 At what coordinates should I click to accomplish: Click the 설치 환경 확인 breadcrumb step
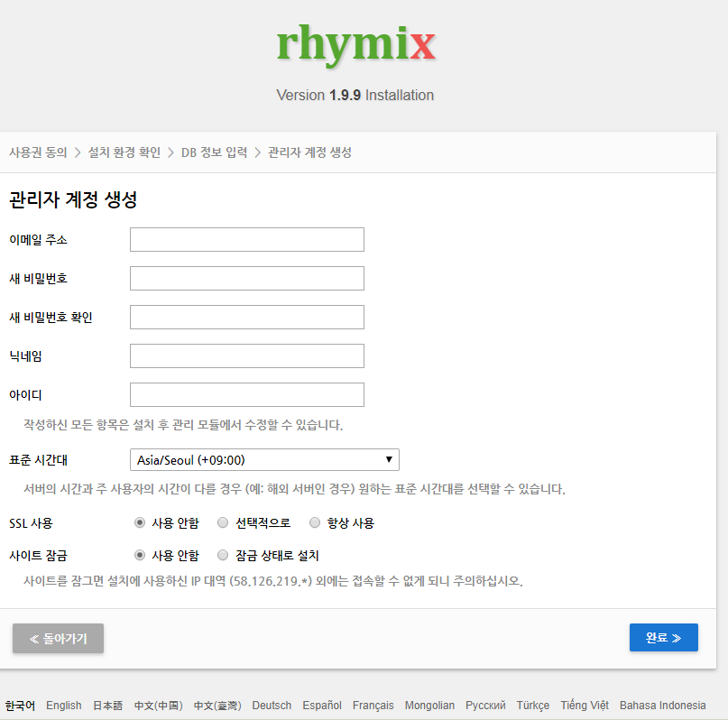124,152
